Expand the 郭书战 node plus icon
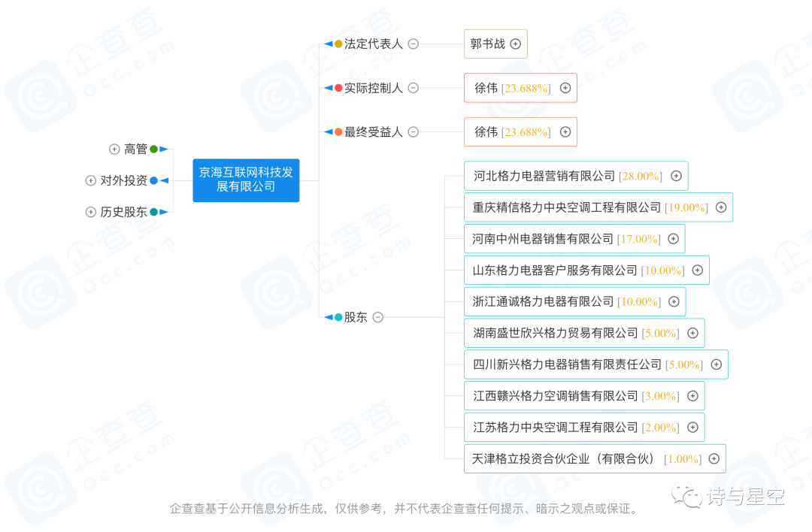Image resolution: width=812 pixels, height=532 pixels. [515, 44]
